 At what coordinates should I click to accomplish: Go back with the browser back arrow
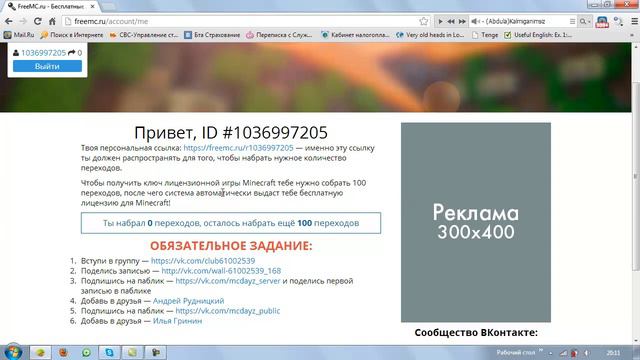point(9,21)
